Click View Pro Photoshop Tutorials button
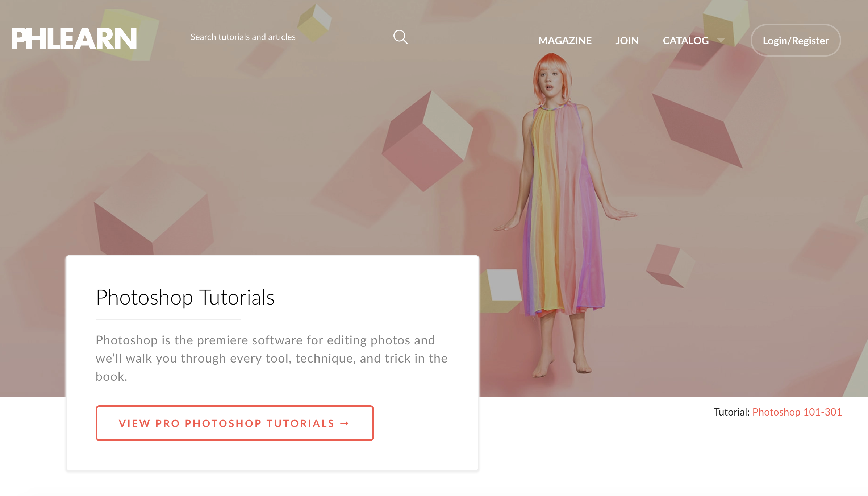 [234, 423]
